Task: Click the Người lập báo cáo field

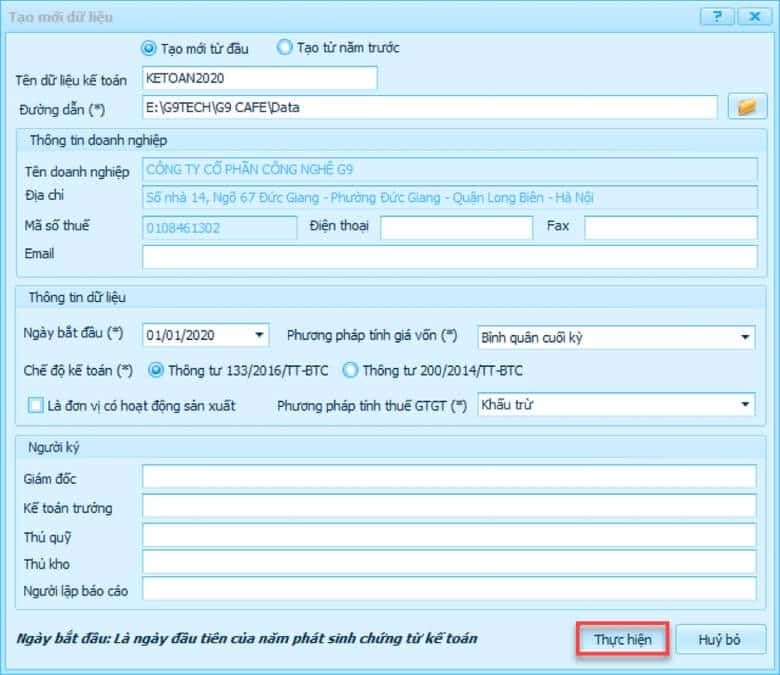Action: (x=450, y=589)
